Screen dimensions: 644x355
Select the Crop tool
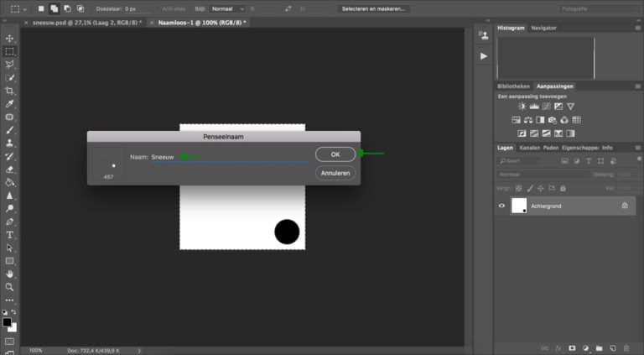(x=9, y=91)
